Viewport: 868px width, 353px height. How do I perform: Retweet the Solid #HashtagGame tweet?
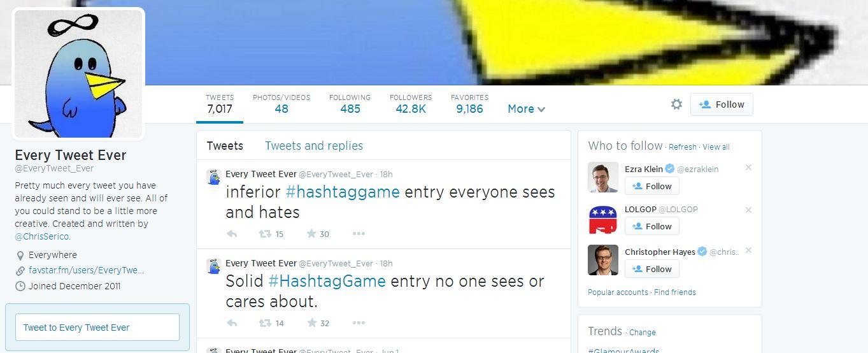(x=265, y=323)
